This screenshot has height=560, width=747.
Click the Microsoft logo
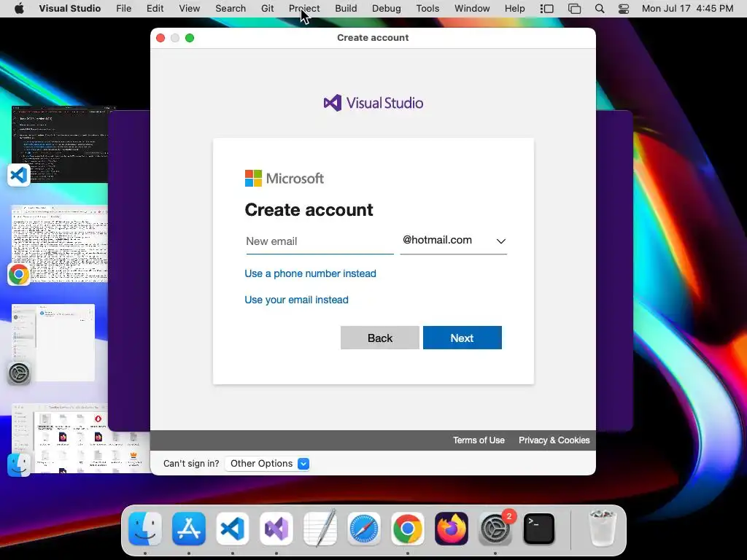click(285, 179)
